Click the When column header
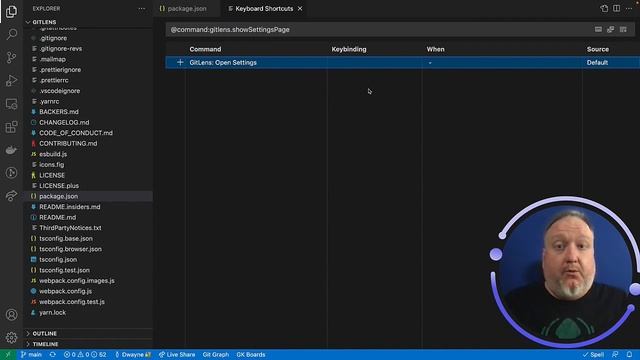The image size is (640, 360). pyautogui.click(x=436, y=49)
